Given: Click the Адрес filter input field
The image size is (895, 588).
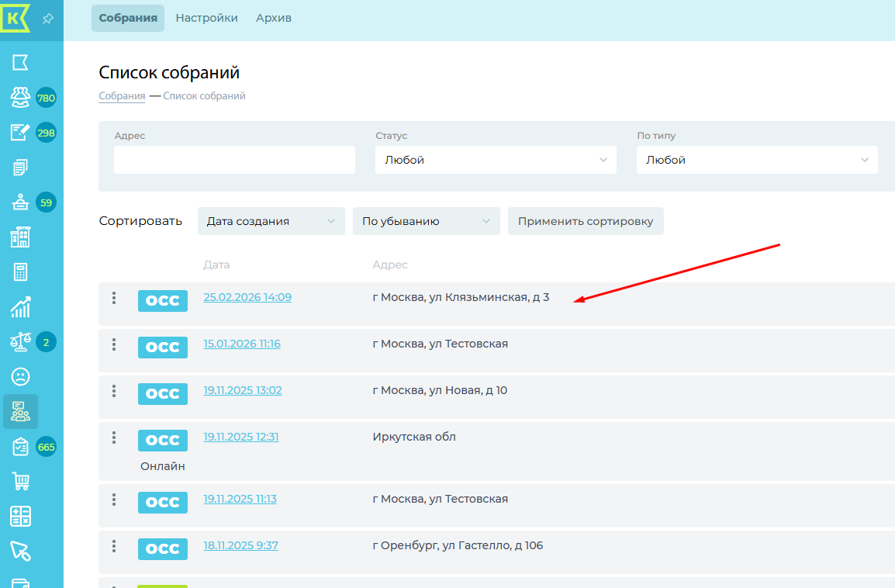Looking at the screenshot, I should (x=234, y=160).
